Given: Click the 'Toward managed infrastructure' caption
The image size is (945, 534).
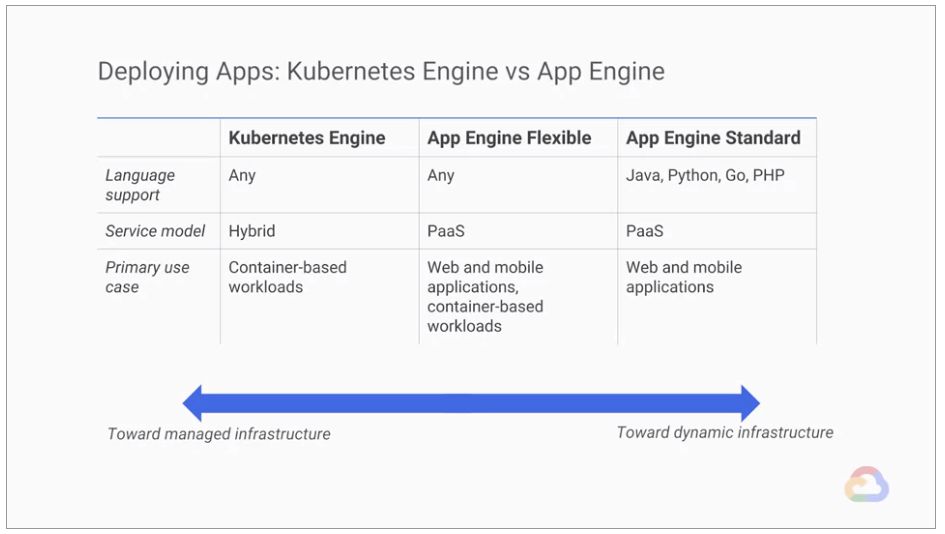Looking at the screenshot, I should tap(219, 434).
